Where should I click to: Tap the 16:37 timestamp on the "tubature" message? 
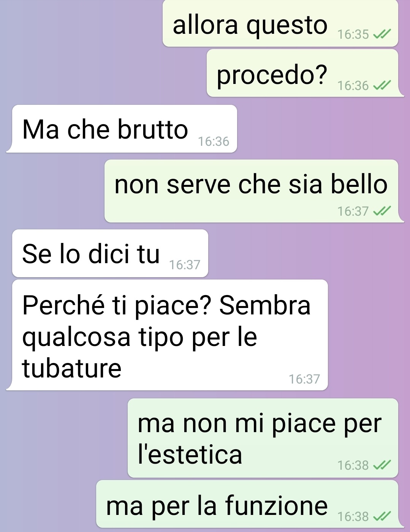pos(304,379)
